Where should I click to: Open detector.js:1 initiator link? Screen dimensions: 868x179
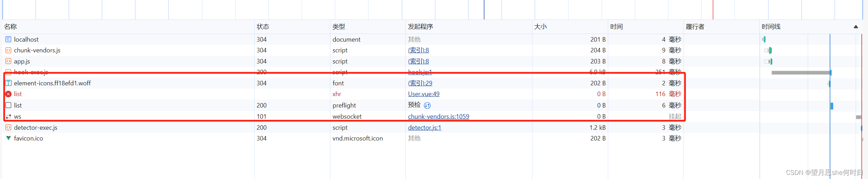point(424,128)
